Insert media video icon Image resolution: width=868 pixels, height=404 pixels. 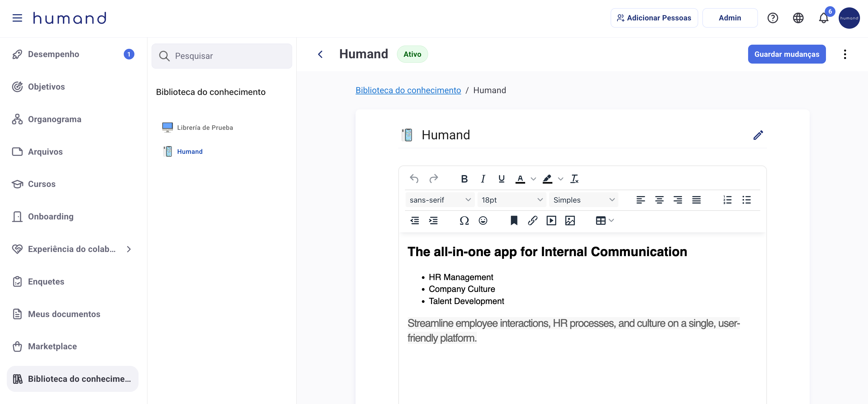pos(551,221)
